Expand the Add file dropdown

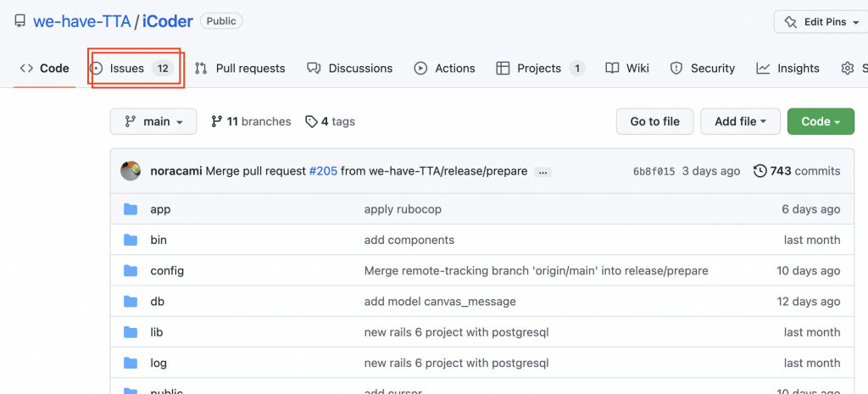point(740,122)
